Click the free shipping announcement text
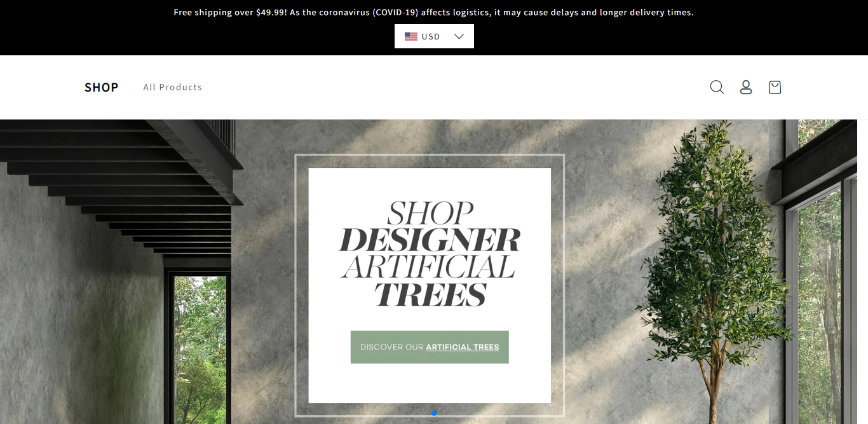Screen dimensions: 868x424 point(433,12)
